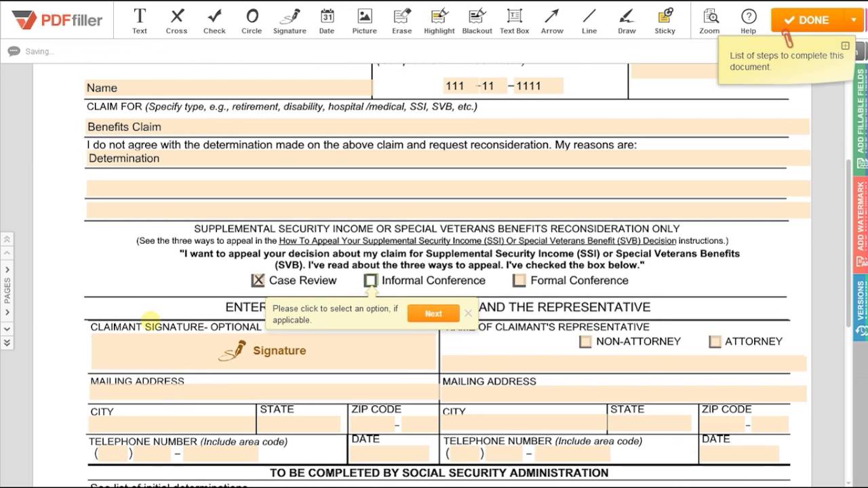
Task: Expand the steps list sticky note
Action: [x=845, y=46]
